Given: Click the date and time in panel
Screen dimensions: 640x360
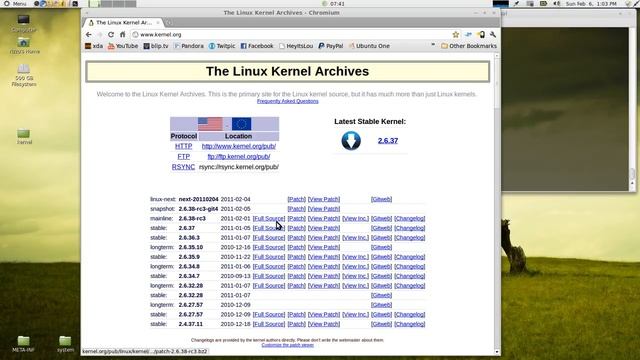Looking at the screenshot, I should click(x=591, y=3).
